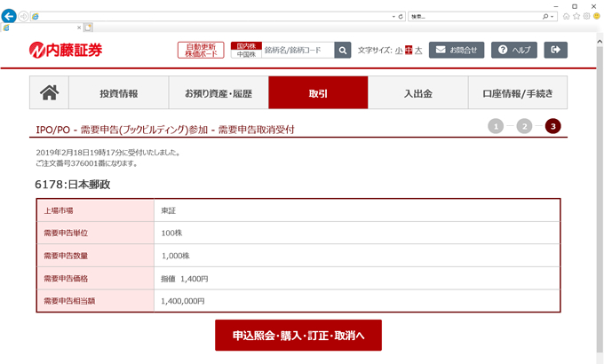
Task: Open the 口座情報/手続き tab
Action: (518, 92)
